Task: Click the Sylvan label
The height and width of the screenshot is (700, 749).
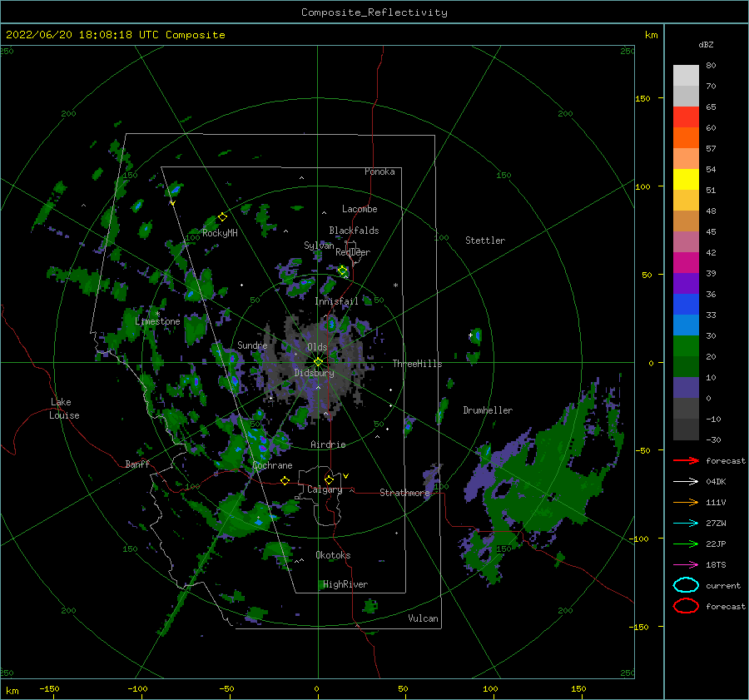Action: [x=319, y=246]
